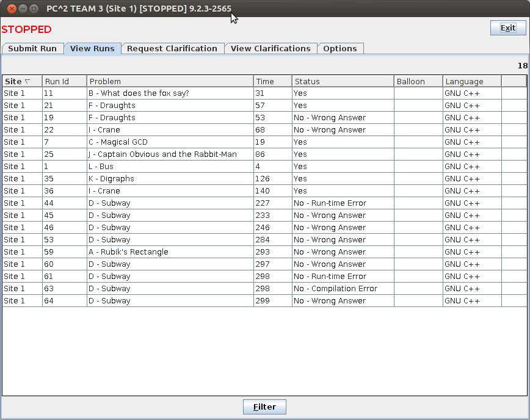Open the Request Clarification tab
530x420 pixels.
pyautogui.click(x=172, y=49)
